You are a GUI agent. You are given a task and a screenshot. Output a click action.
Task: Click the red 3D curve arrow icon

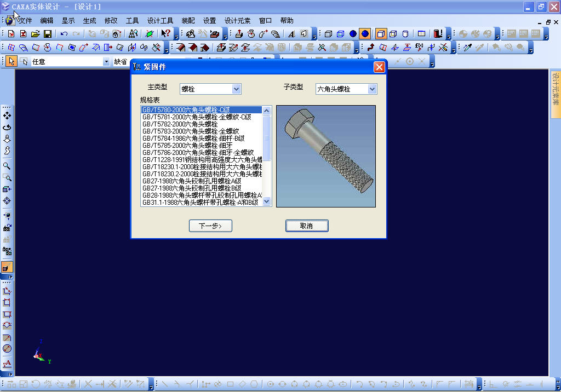pos(371,47)
